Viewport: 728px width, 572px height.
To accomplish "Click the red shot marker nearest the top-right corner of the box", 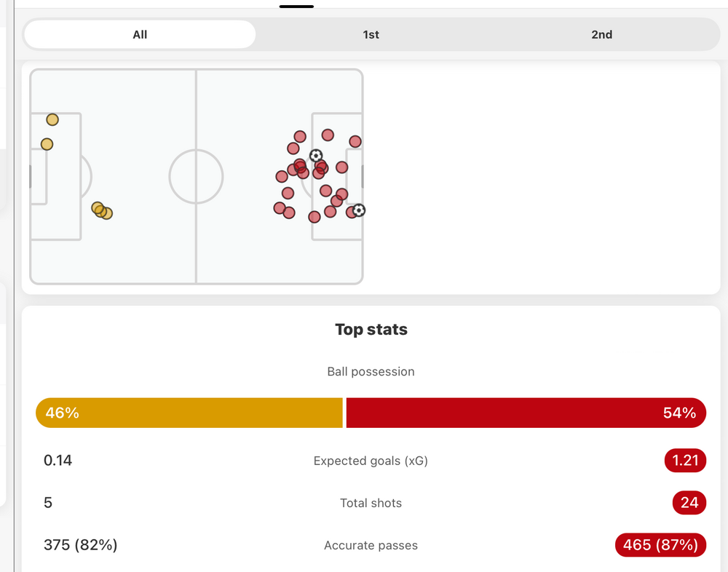I will [355, 141].
